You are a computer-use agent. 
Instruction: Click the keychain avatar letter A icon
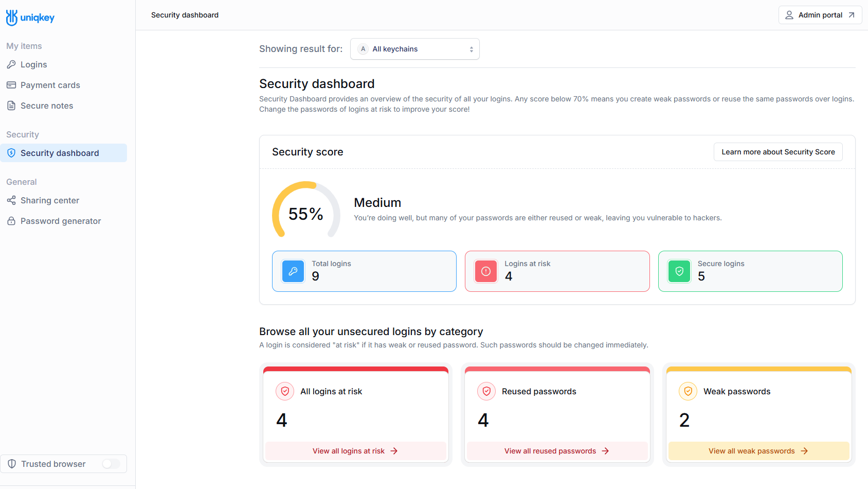(363, 49)
